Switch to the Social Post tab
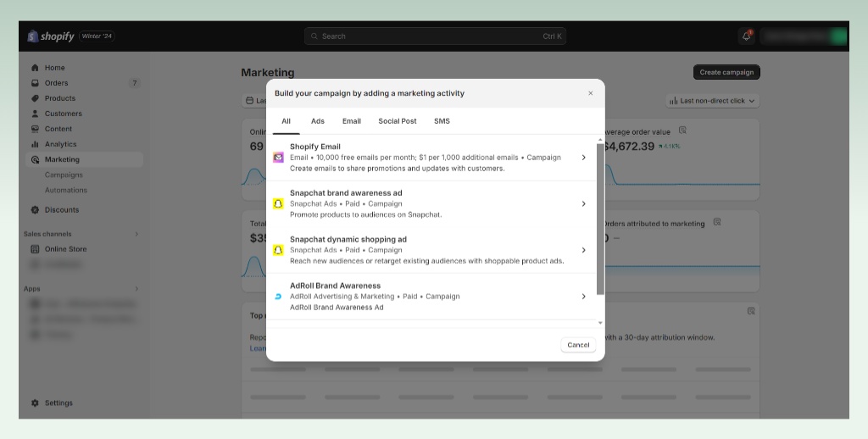The height and width of the screenshot is (439, 868). click(x=398, y=121)
